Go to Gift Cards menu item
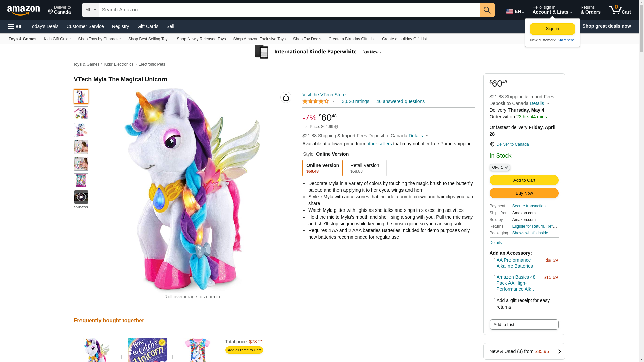This screenshot has width=644, height=362. [148, 26]
